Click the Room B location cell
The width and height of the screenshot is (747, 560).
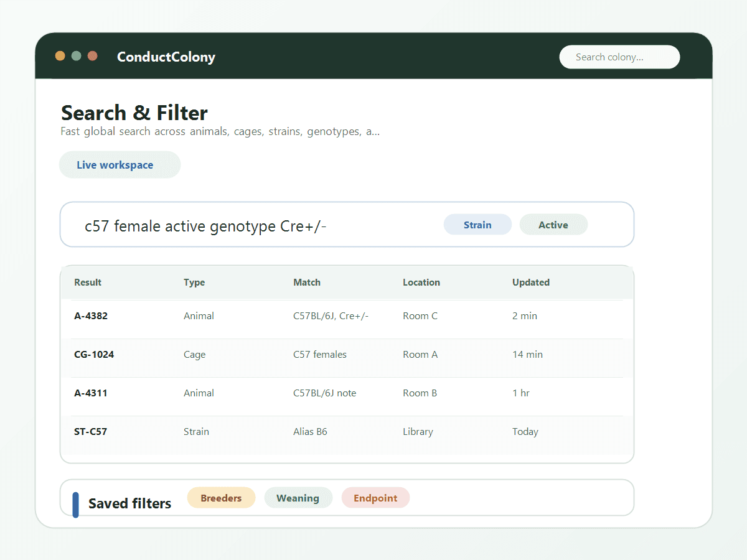[420, 393]
